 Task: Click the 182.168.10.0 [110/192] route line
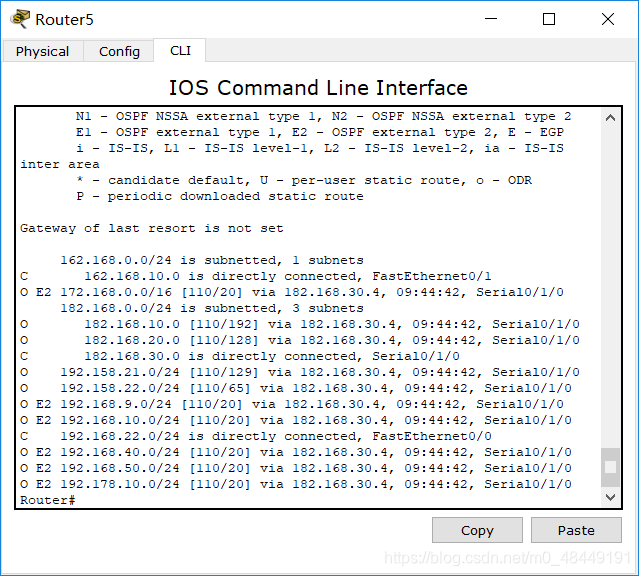300,324
